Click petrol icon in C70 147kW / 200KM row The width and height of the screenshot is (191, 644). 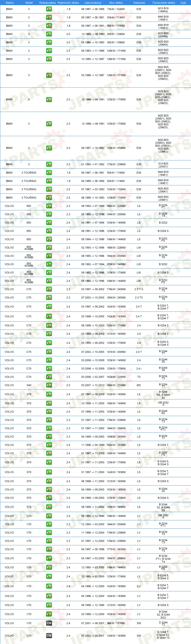[49, 352]
